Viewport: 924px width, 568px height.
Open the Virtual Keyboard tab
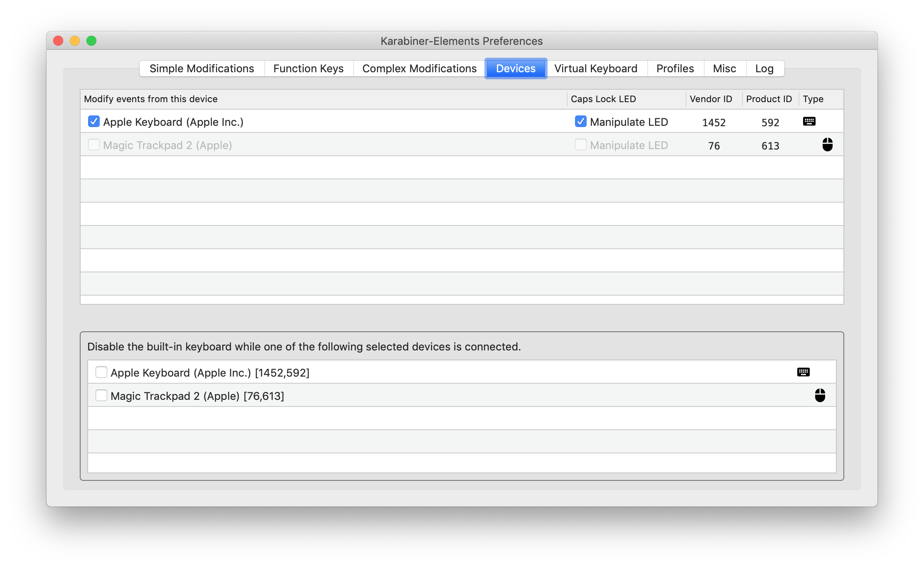tap(595, 69)
